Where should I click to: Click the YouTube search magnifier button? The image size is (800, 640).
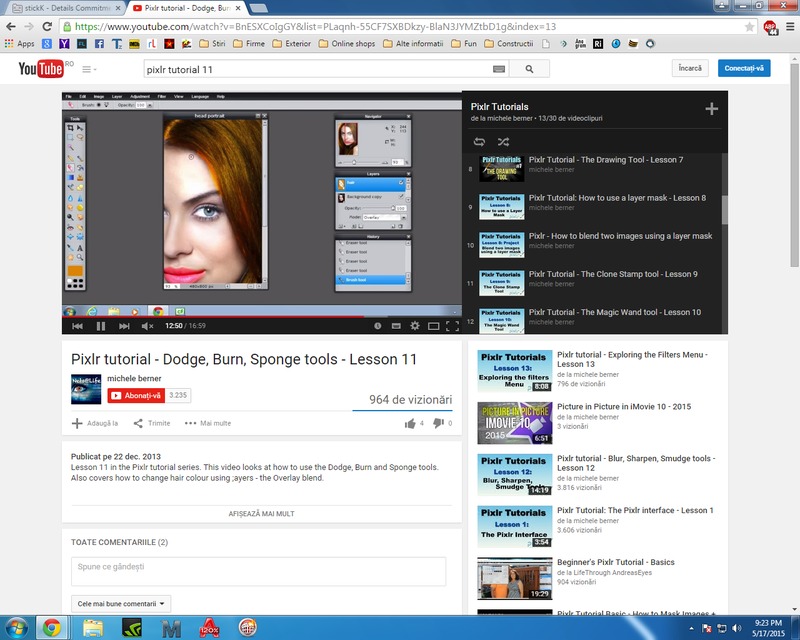click(x=529, y=69)
